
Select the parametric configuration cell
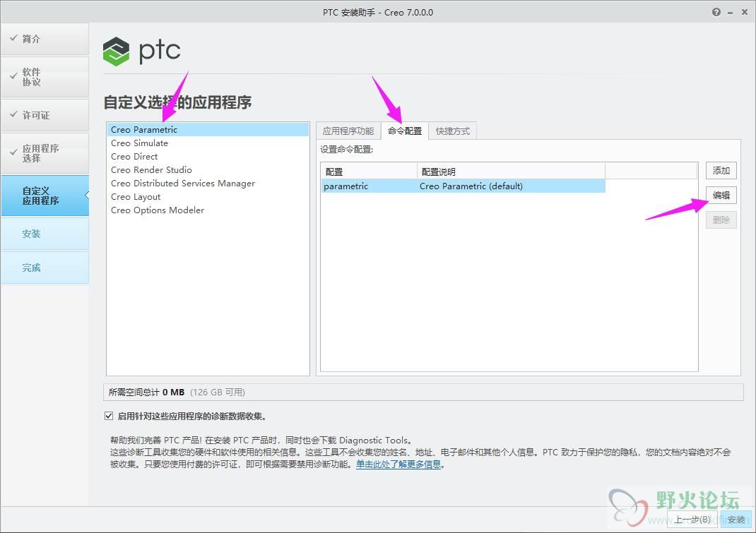click(370, 186)
